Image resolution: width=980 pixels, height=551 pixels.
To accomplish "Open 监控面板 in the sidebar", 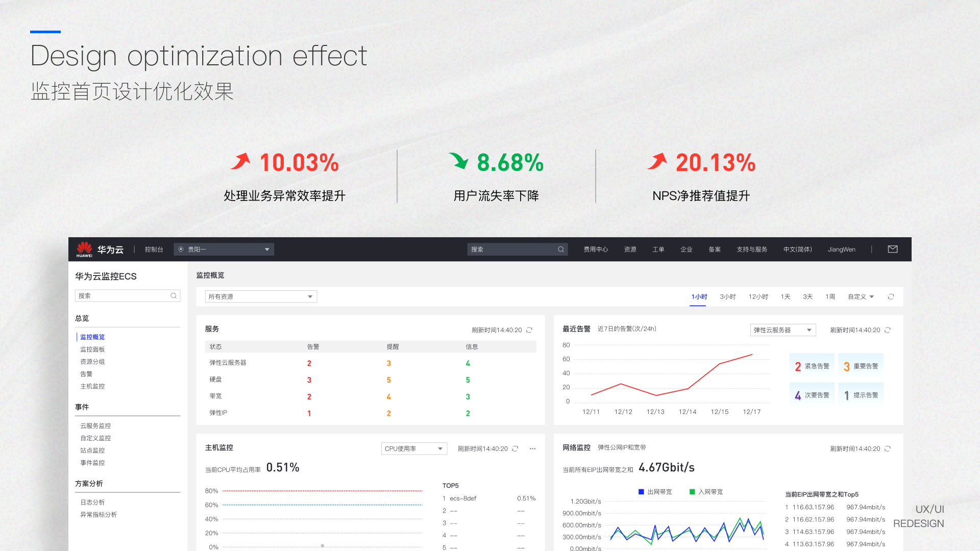I will click(x=92, y=349).
